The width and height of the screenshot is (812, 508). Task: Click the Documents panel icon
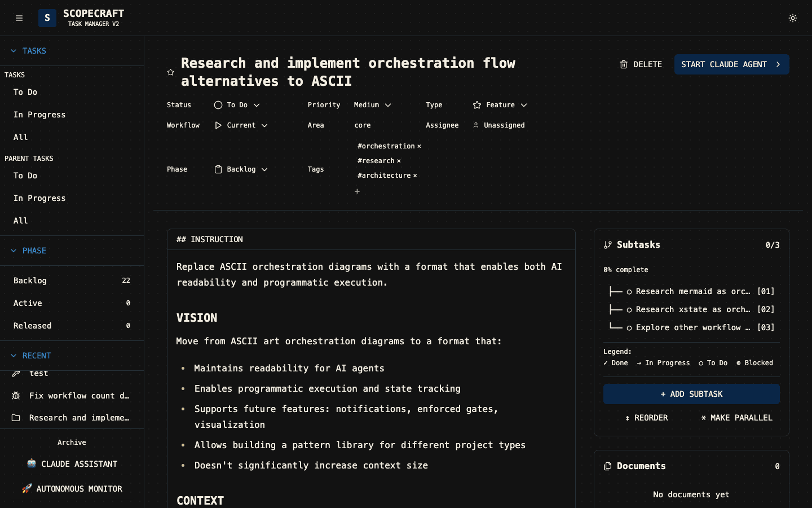(x=607, y=466)
